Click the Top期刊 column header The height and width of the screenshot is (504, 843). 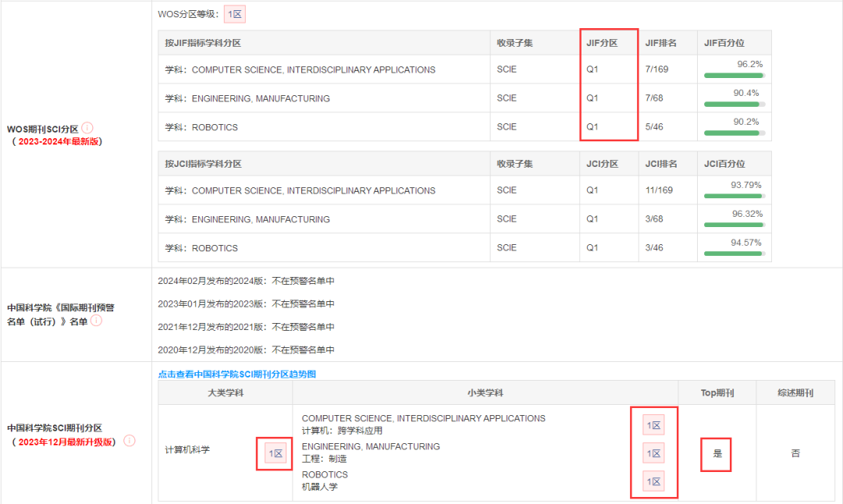717,392
